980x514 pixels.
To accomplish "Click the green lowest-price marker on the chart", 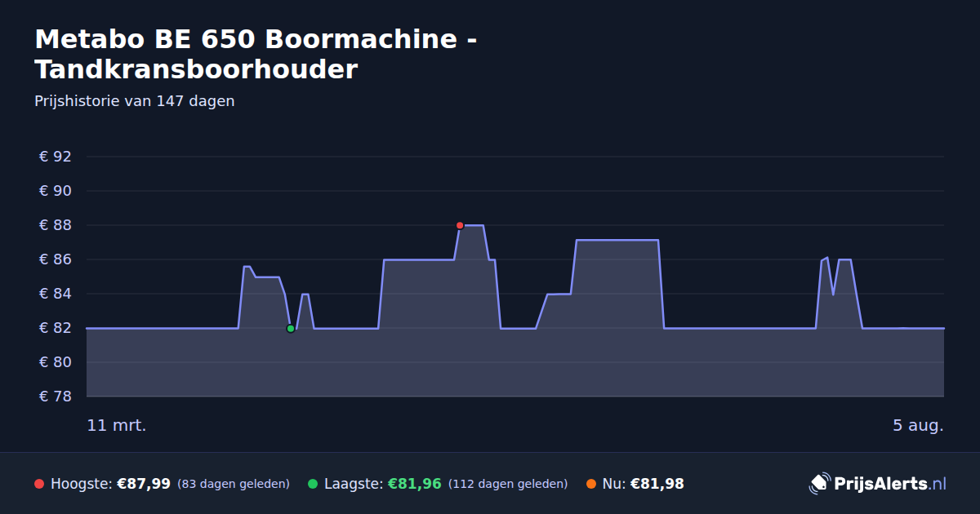I will (x=290, y=329).
